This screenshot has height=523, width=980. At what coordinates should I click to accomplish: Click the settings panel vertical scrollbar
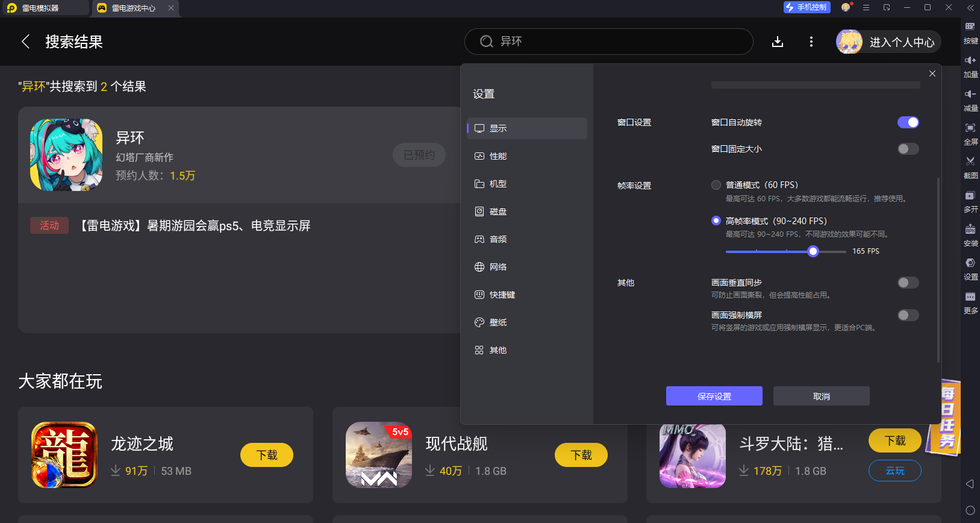point(938,270)
